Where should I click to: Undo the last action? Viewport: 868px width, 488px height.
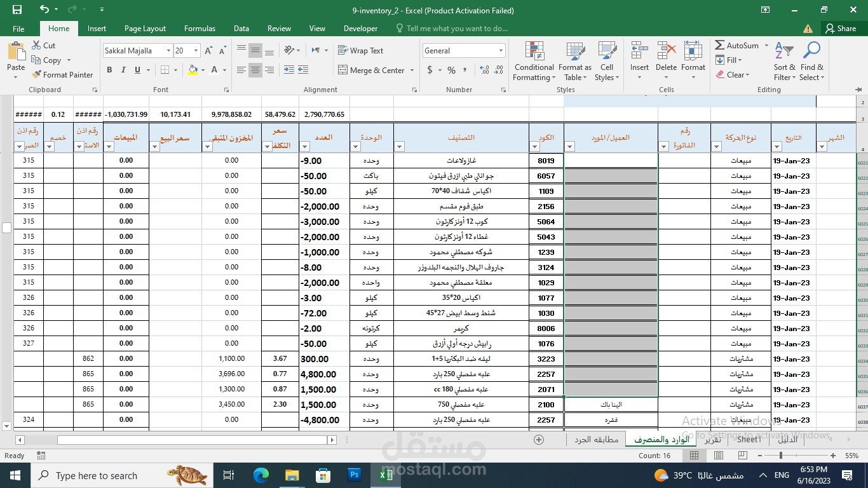point(44,10)
